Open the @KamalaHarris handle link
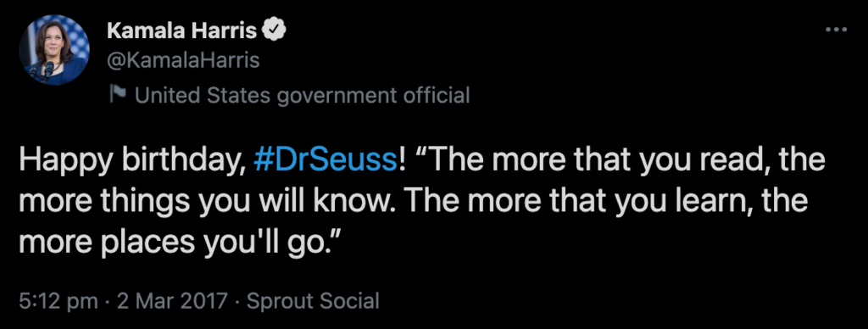The width and height of the screenshot is (868, 329). tap(183, 60)
